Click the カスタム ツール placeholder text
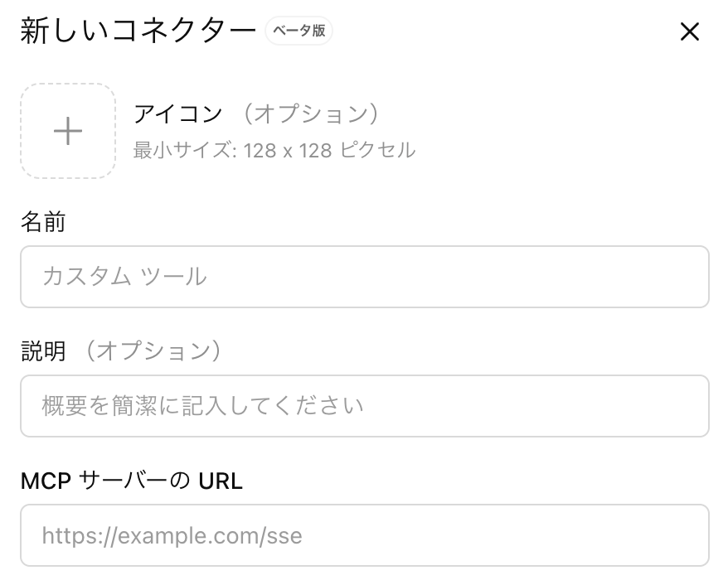Viewport: 728px width, 580px height. coord(124,277)
